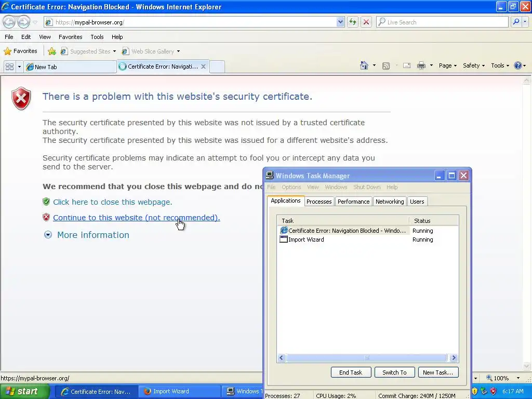Click the browser Forward arrow button
The height and width of the screenshot is (399, 532).
pyautogui.click(x=23, y=22)
